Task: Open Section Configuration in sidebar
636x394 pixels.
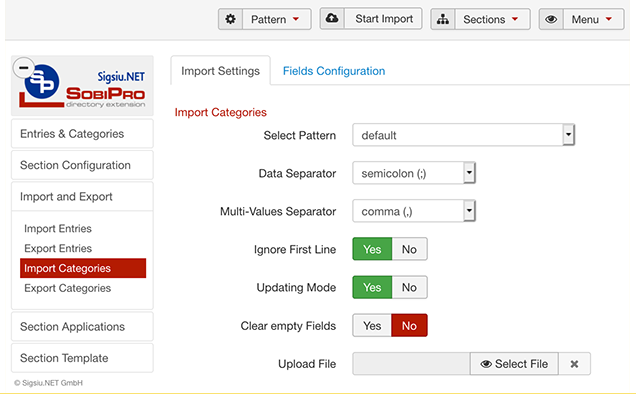Action: coord(82,165)
